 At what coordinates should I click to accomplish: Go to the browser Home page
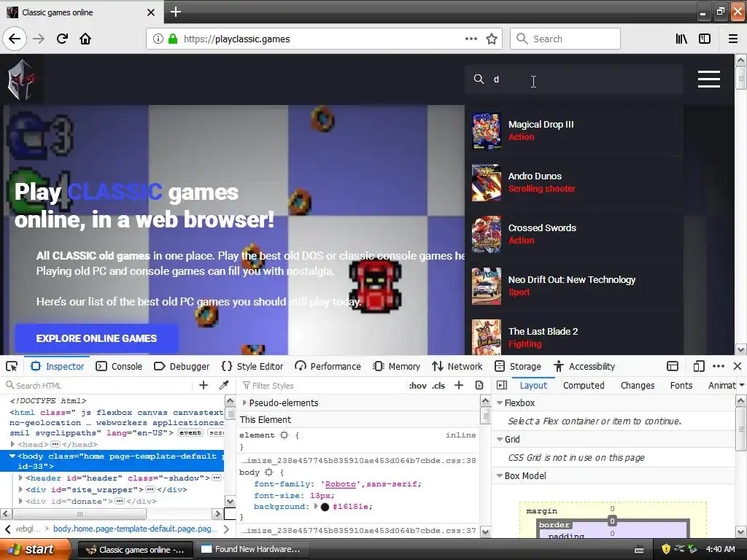point(85,39)
